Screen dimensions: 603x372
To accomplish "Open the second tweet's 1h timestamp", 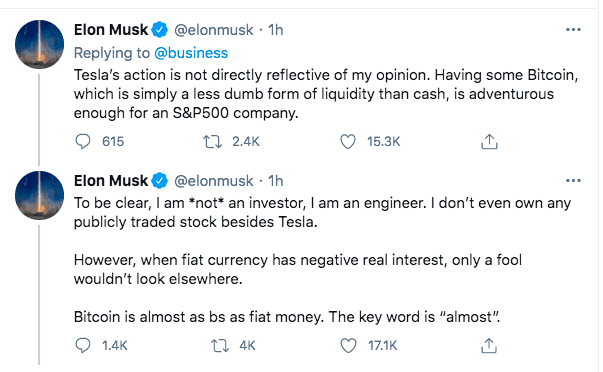I will 276,180.
